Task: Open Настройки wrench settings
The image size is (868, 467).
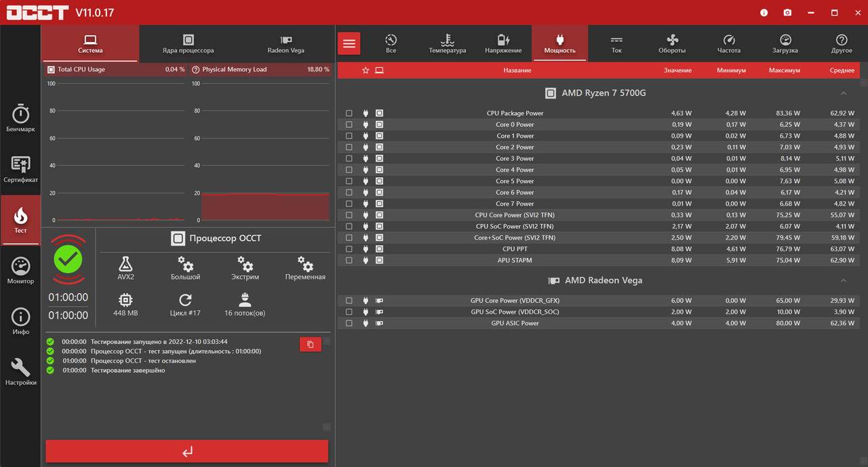Action: (x=20, y=372)
